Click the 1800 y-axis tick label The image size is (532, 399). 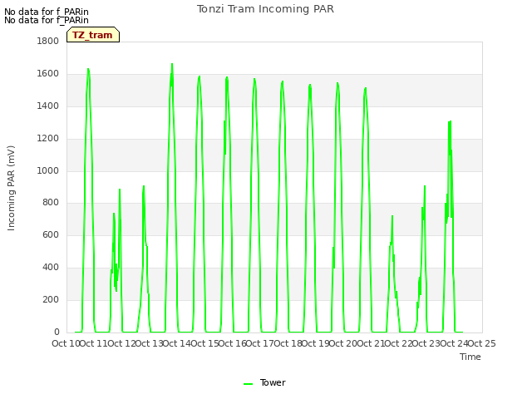[x=48, y=41]
